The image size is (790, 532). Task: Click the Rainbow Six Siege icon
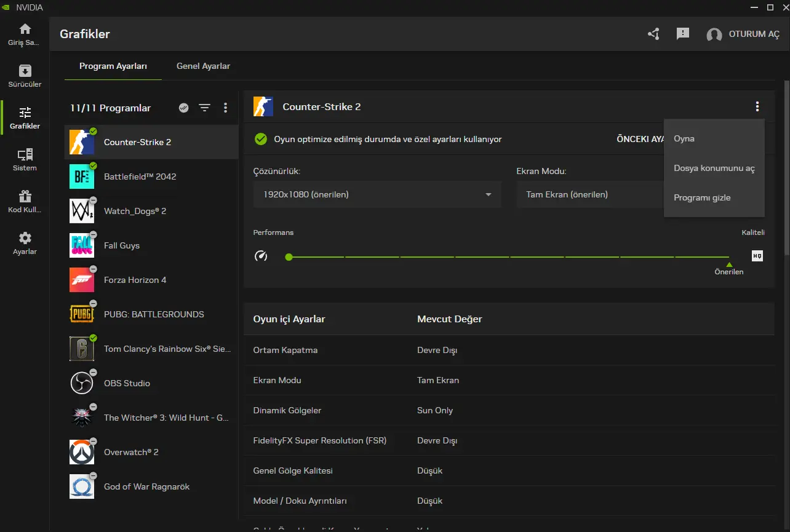click(82, 349)
